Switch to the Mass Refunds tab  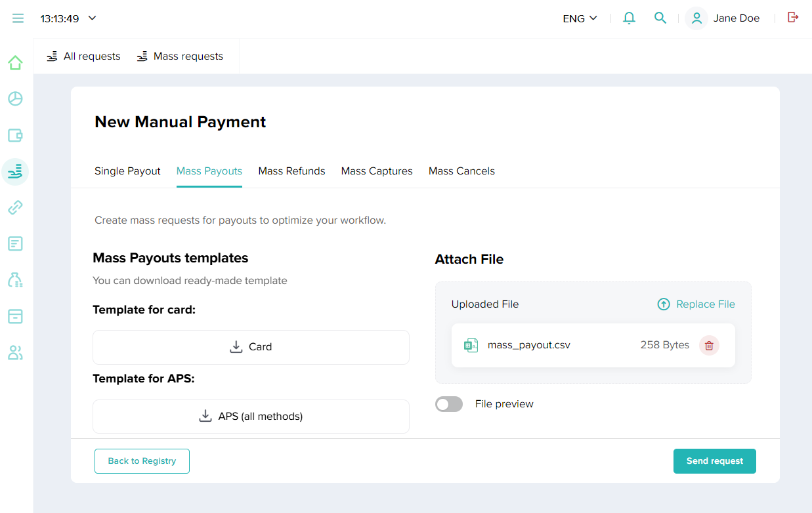pyautogui.click(x=291, y=171)
